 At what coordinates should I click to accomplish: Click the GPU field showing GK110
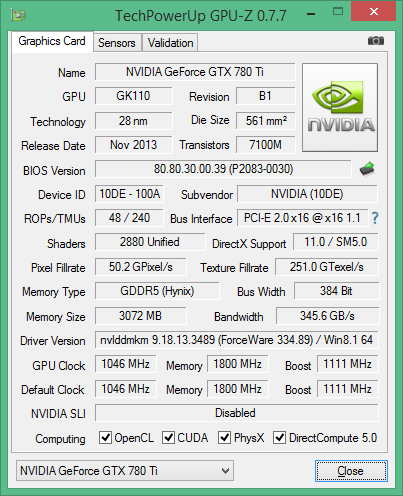[x=133, y=96]
